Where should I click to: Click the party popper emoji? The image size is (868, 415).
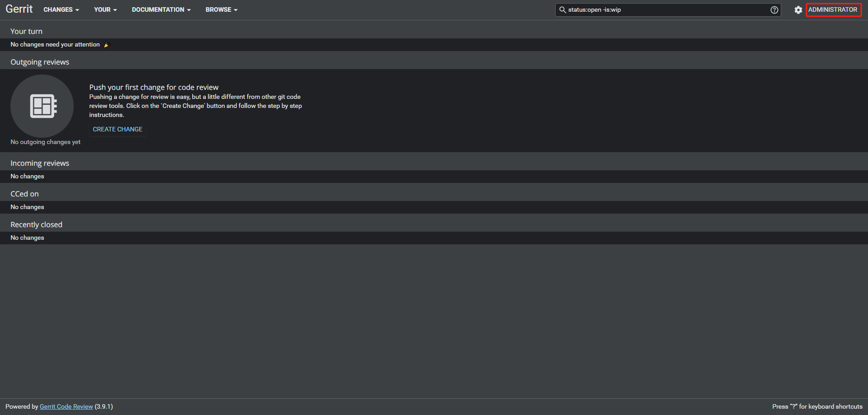(107, 45)
